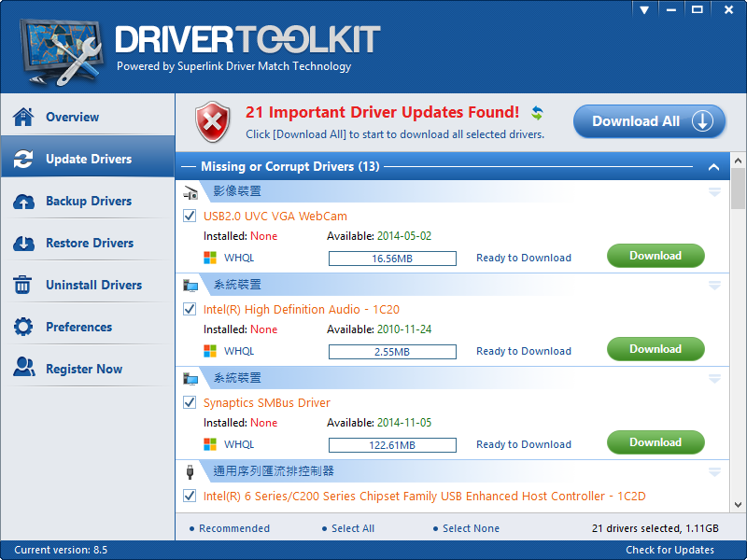Viewport: 747px width, 560px height.
Task: Uncheck USB2.0 UVC VGA WebCam driver
Action: (x=190, y=216)
